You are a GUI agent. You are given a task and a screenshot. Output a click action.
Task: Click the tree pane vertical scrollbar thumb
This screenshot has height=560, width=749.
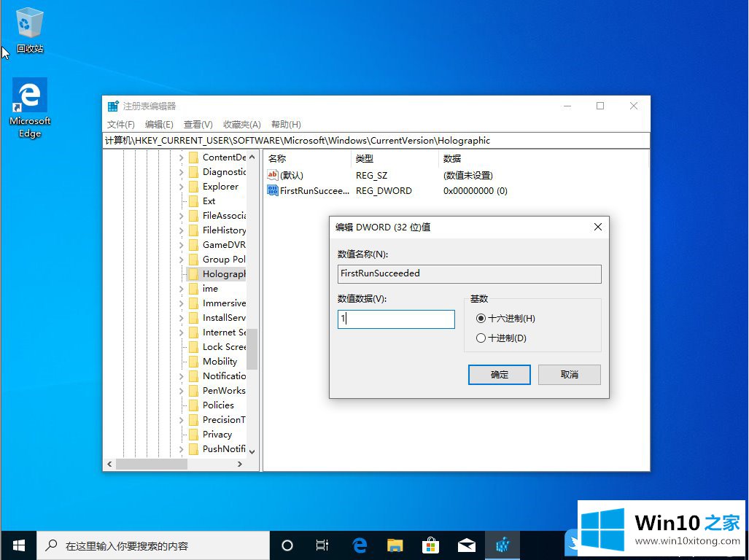pos(252,349)
